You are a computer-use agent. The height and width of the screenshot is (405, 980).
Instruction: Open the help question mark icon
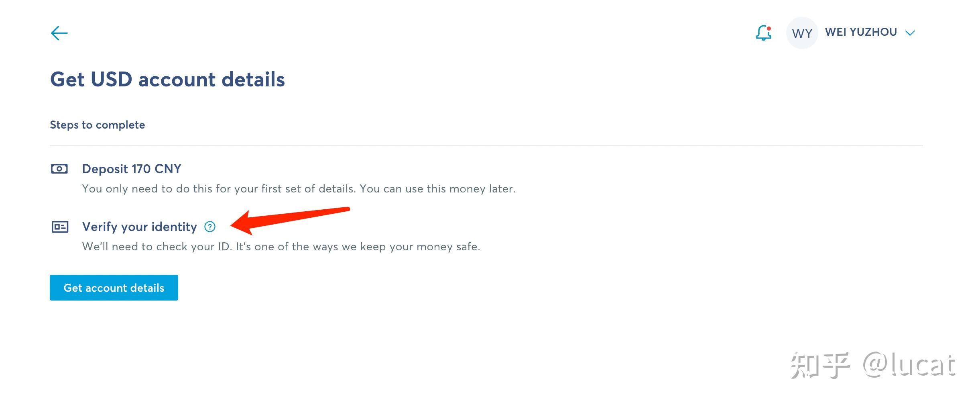pyautogui.click(x=210, y=227)
